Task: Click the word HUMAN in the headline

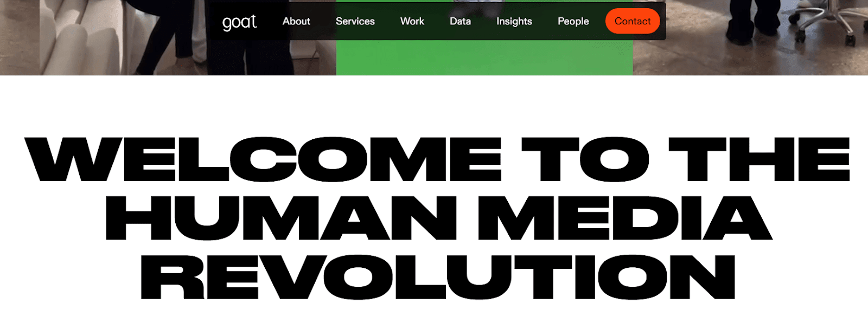Action: click(x=281, y=218)
